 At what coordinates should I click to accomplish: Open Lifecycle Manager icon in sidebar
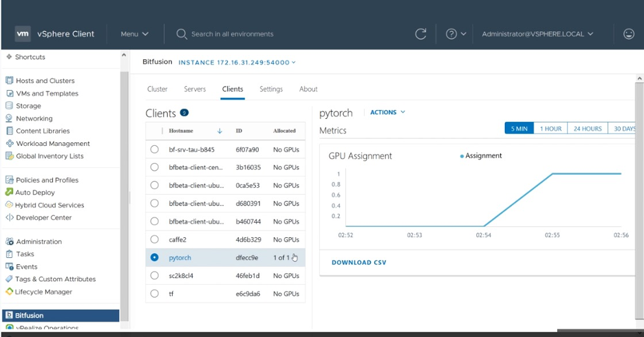[x=10, y=292]
